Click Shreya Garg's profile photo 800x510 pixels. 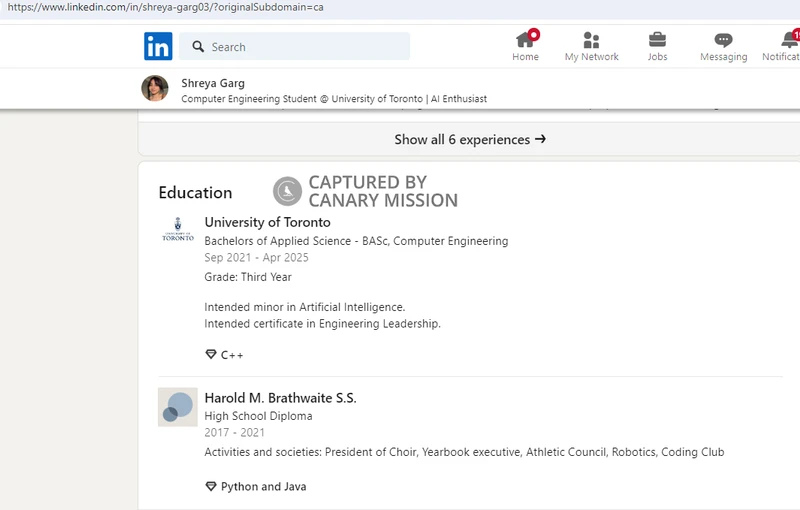click(x=155, y=88)
